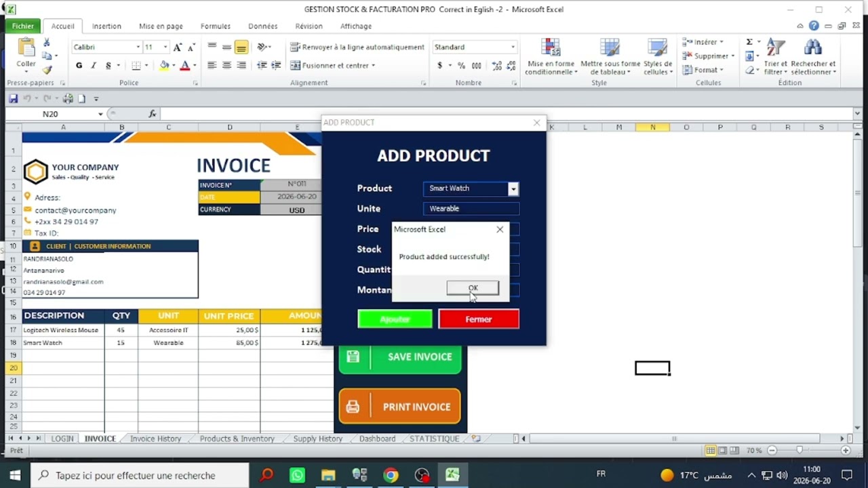
Task: Click OK in the Microsoft Excel message box
Action: point(473,288)
